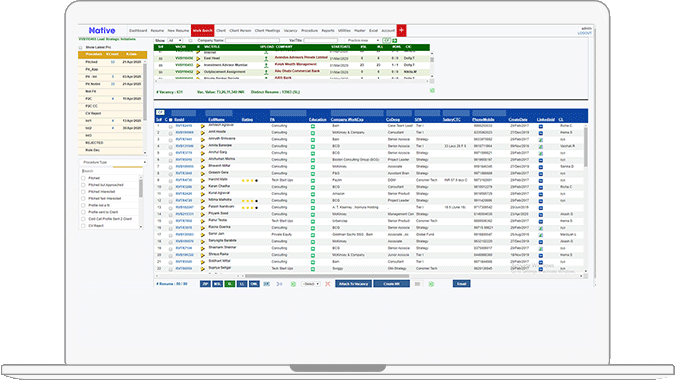Click the green education icon in first resume row
This screenshot has width=675, height=380.
click(x=313, y=126)
